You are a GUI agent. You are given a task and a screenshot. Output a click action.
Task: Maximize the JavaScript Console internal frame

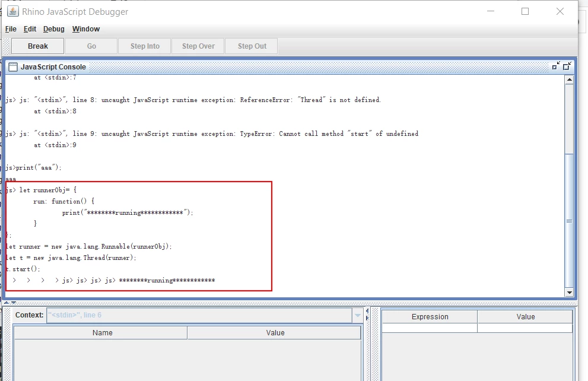(567, 66)
